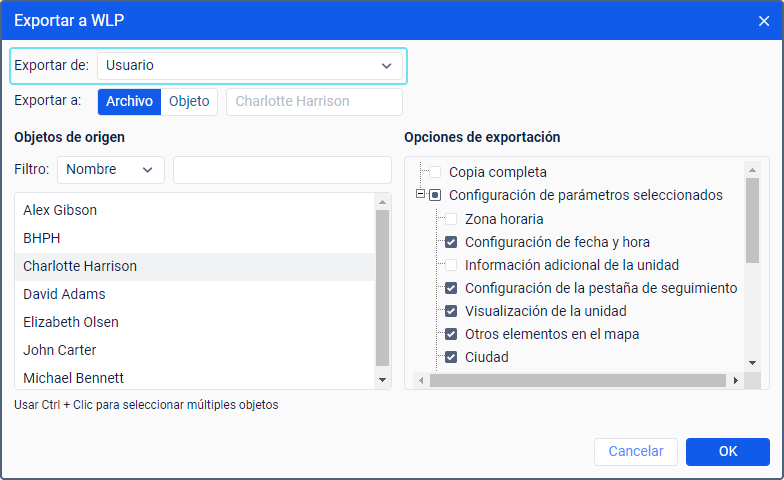Collapse Configuración de parámetros seleccionados tree node

421,195
